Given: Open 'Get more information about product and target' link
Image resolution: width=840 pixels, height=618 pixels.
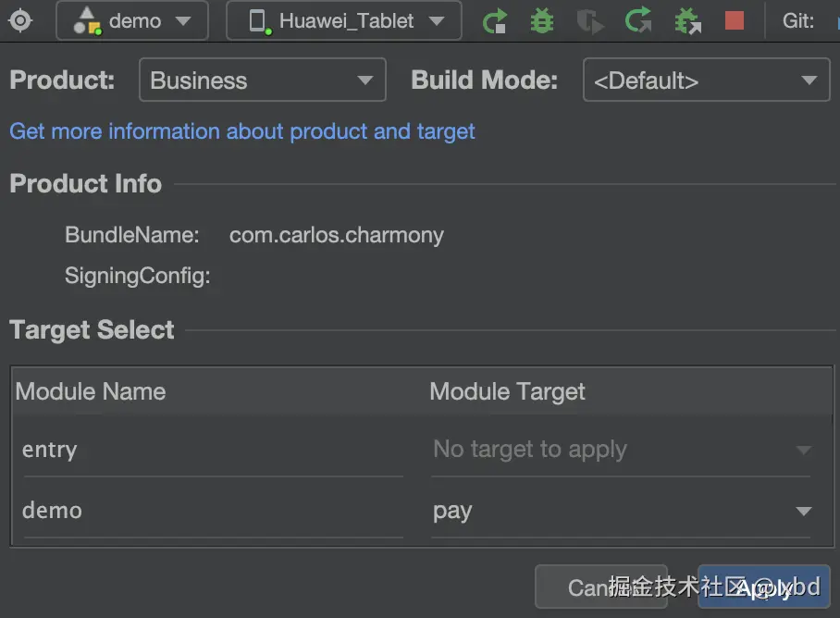Looking at the screenshot, I should 241,131.
